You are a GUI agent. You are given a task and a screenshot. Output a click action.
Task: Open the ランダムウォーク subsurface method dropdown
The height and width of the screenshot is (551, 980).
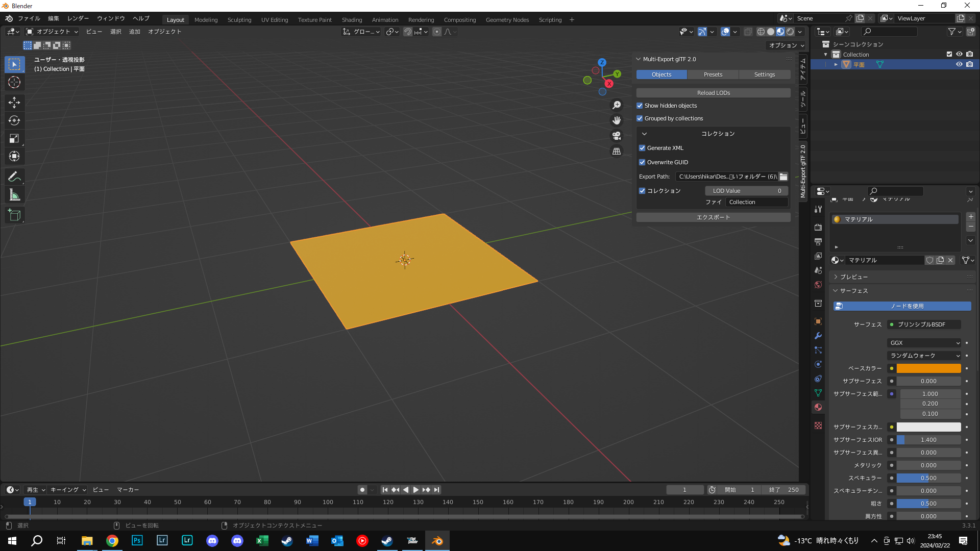tap(924, 356)
